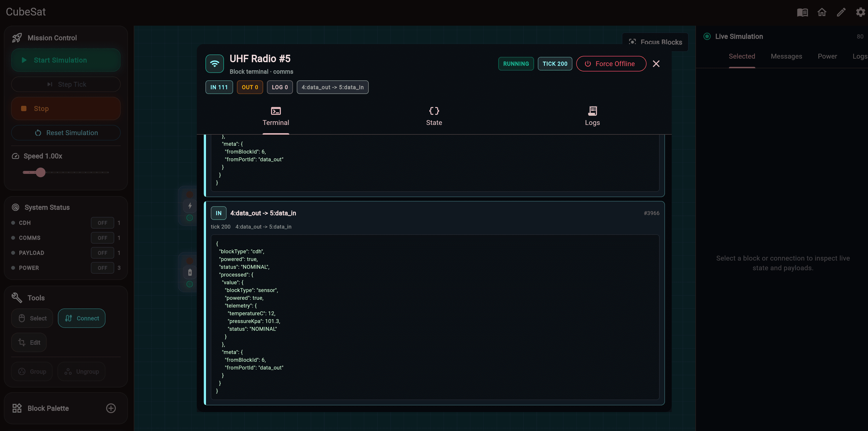The image size is (868, 431).
Task: Close the UHF Radio #5 terminal
Action: tap(656, 64)
